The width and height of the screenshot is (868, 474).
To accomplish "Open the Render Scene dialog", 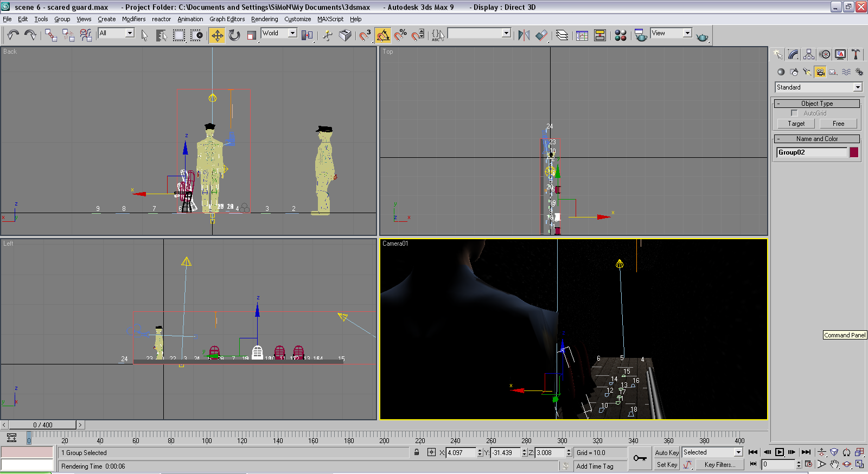I will (641, 35).
